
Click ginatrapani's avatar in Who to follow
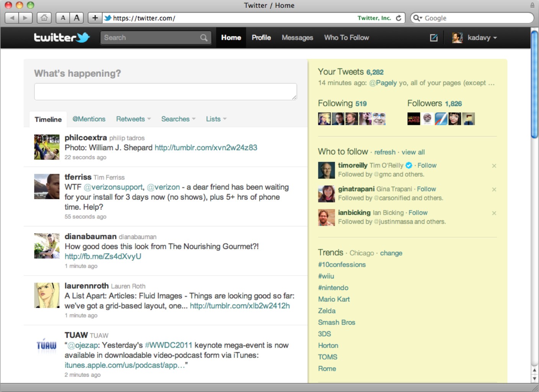[x=327, y=194]
